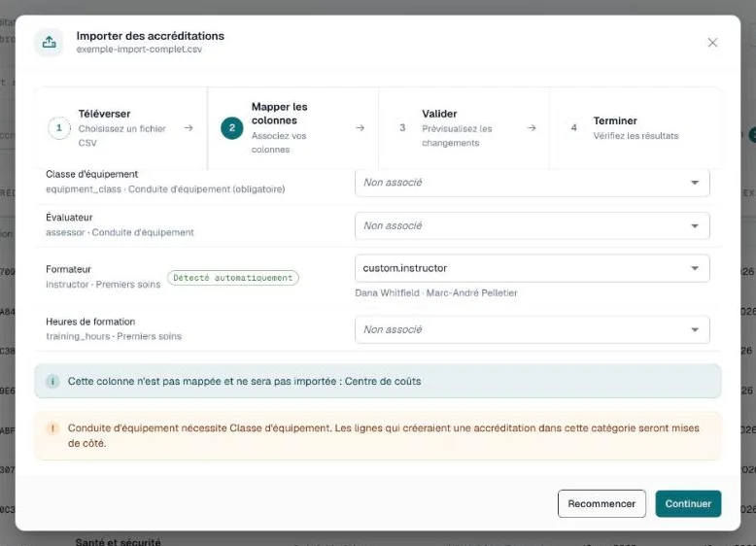Click the exemple-import-complet.csv file name
The image size is (756, 546).
click(139, 50)
